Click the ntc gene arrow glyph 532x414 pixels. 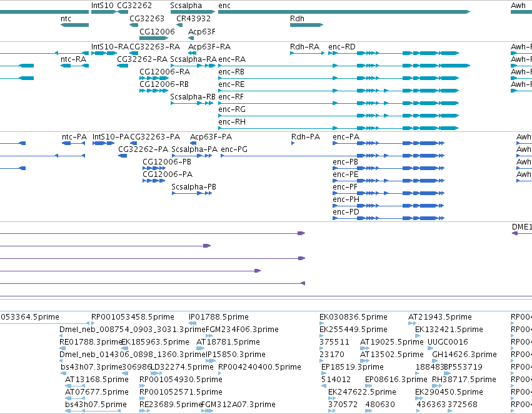(74, 25)
